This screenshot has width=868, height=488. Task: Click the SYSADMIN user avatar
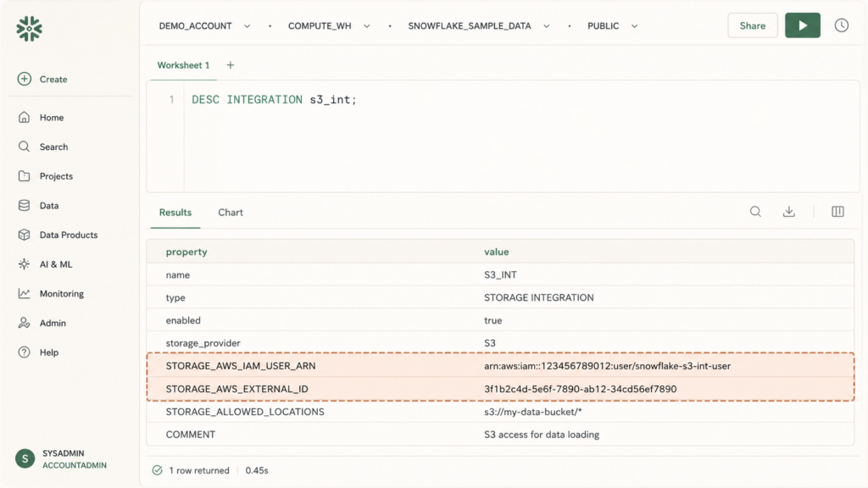tap(25, 458)
